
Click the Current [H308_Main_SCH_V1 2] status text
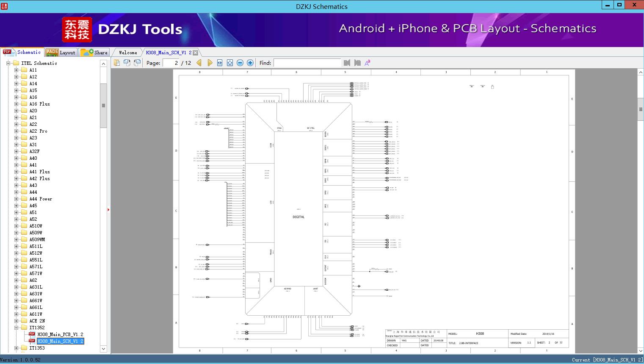607,360
